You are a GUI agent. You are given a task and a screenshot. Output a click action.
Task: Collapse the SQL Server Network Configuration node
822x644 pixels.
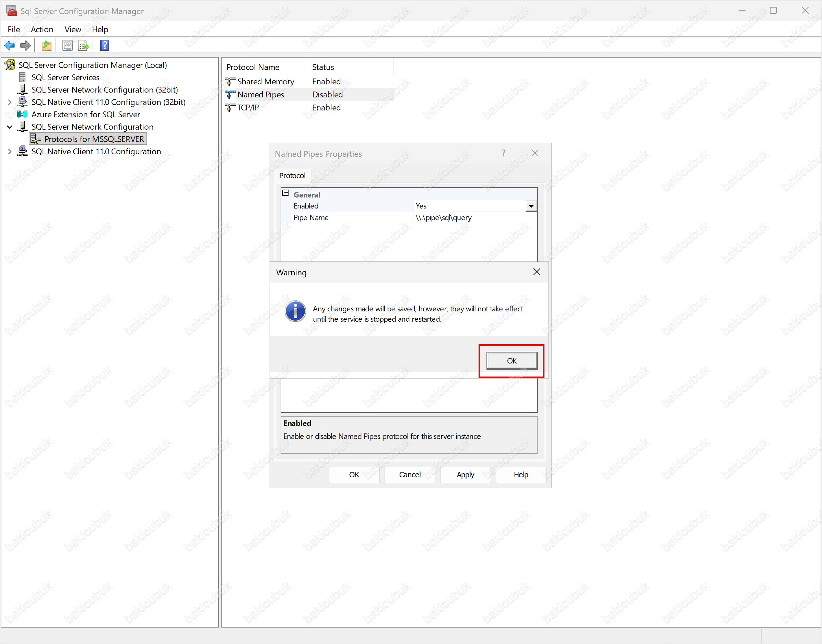pos(10,127)
